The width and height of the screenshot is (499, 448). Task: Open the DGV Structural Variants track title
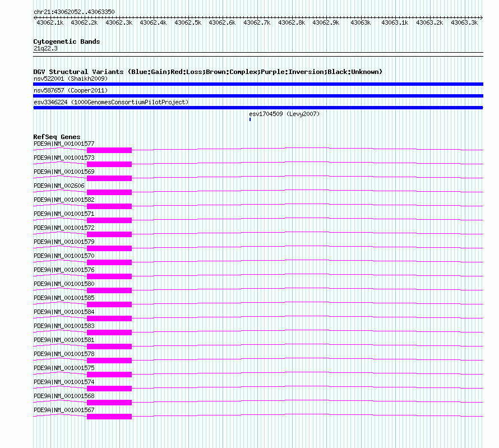208,72
